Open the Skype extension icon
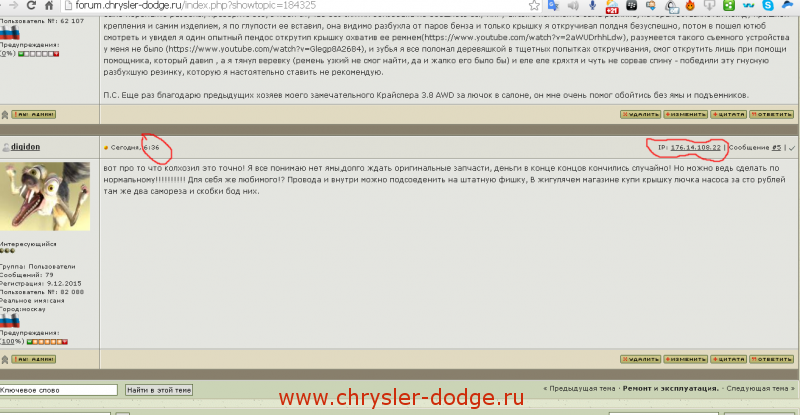The height and width of the screenshot is (415, 800). click(768, 6)
